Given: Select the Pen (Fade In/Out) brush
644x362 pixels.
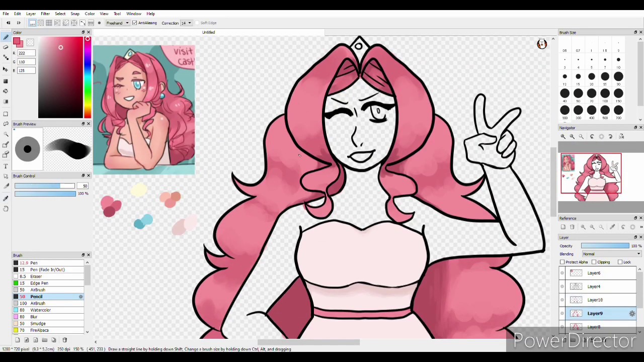Looking at the screenshot, I should (48, 269).
